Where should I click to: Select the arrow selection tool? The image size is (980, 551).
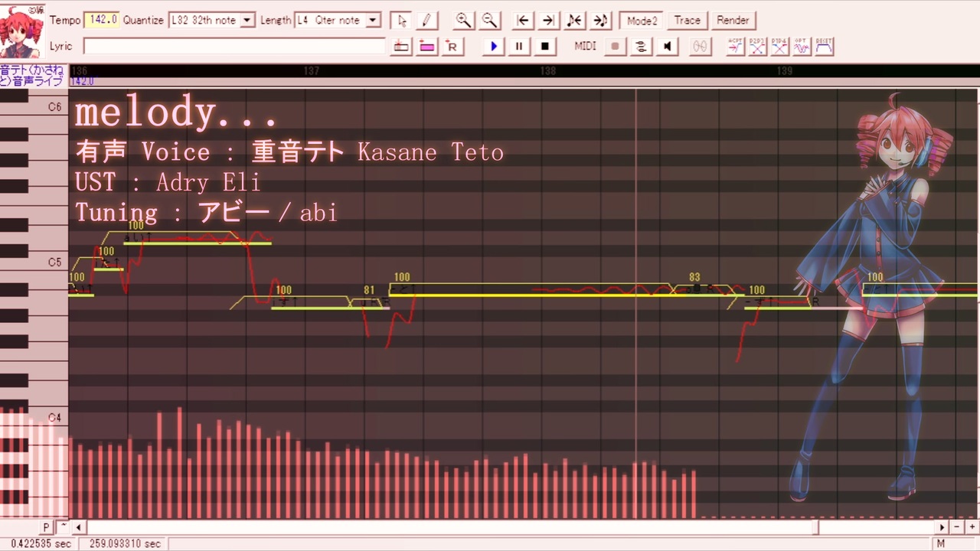point(400,20)
